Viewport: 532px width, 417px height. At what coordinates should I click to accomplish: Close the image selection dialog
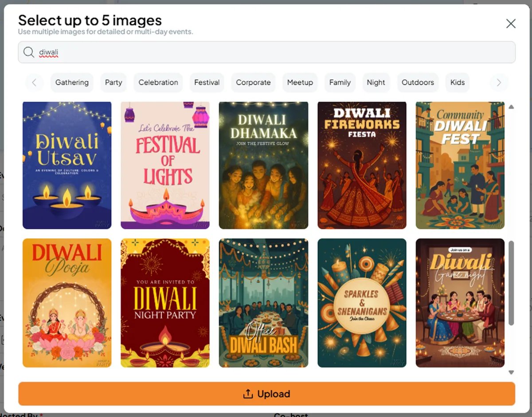pos(511,24)
